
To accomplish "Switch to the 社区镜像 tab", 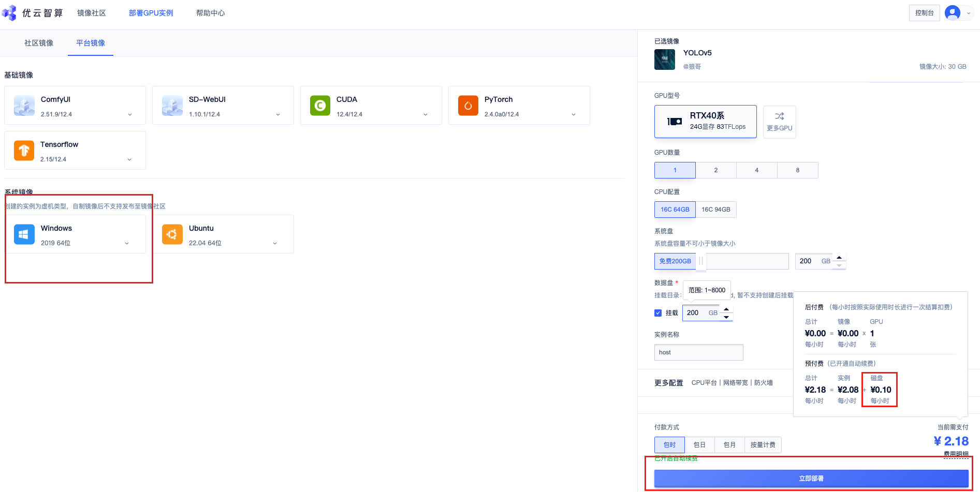I will (39, 43).
